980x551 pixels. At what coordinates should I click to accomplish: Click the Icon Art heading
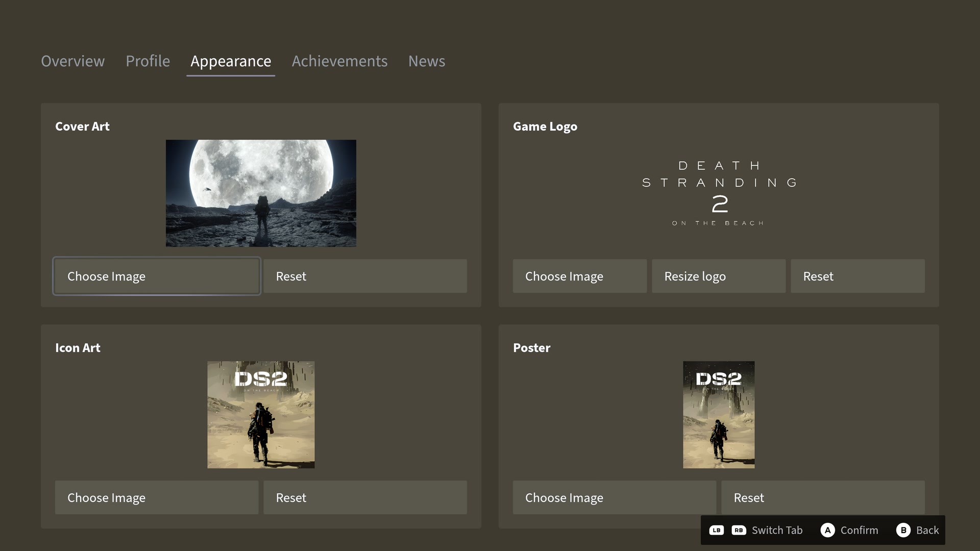[78, 348]
